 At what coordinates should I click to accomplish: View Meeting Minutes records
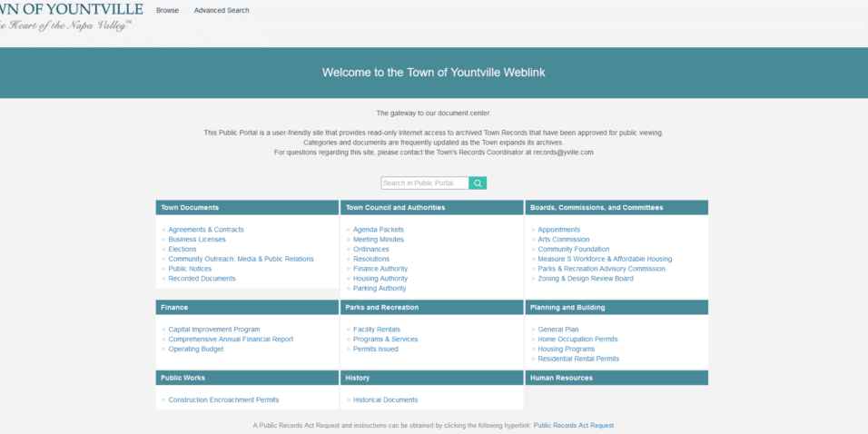tap(378, 240)
